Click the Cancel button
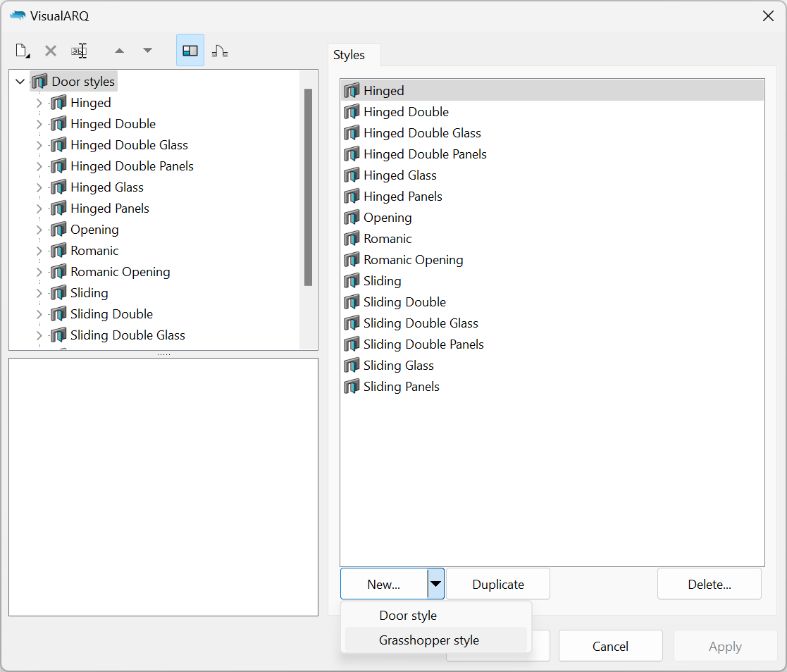Image resolution: width=787 pixels, height=672 pixels. [610, 646]
